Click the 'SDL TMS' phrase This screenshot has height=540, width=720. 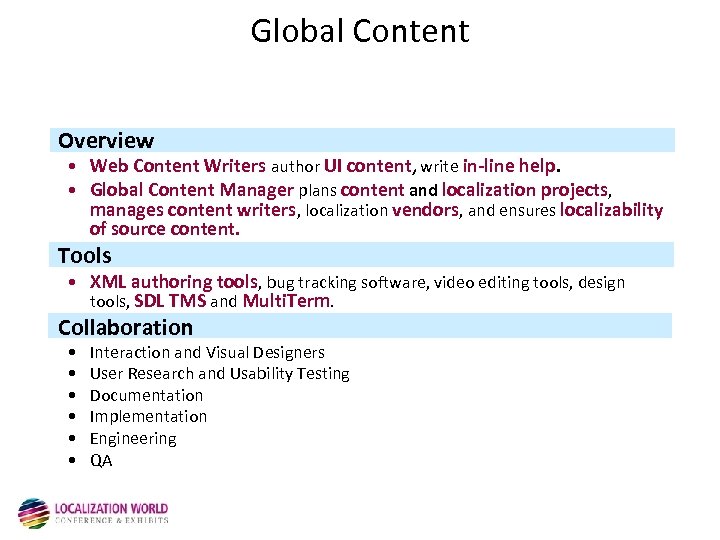point(170,301)
